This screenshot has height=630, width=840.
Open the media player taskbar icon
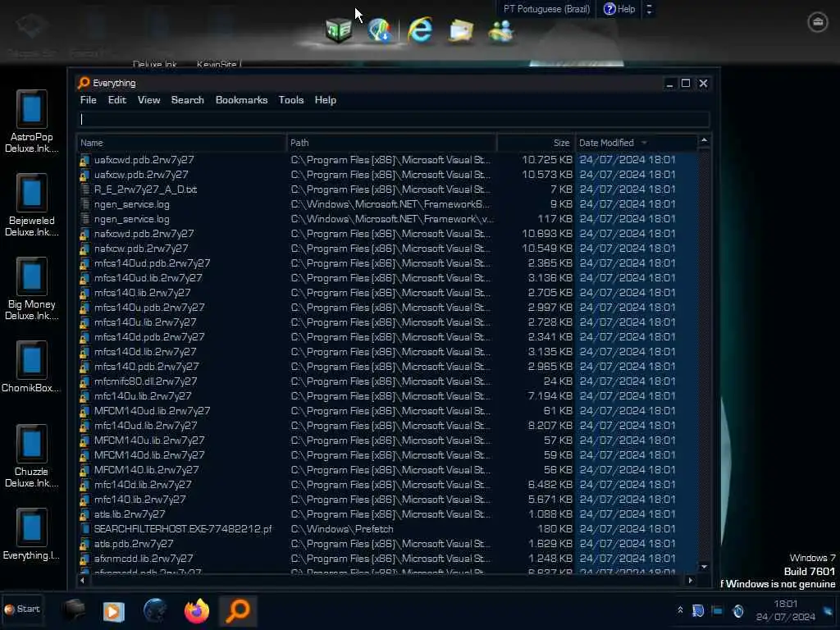click(x=113, y=611)
